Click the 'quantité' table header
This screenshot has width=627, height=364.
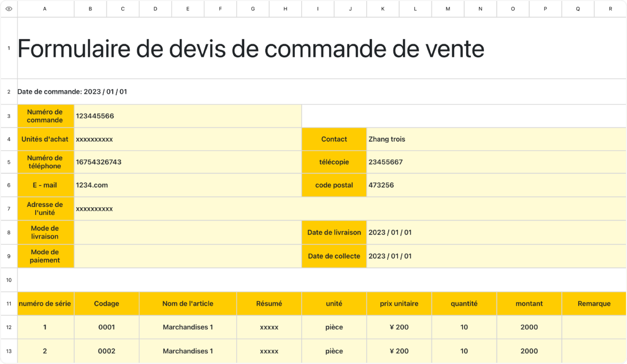point(464,303)
